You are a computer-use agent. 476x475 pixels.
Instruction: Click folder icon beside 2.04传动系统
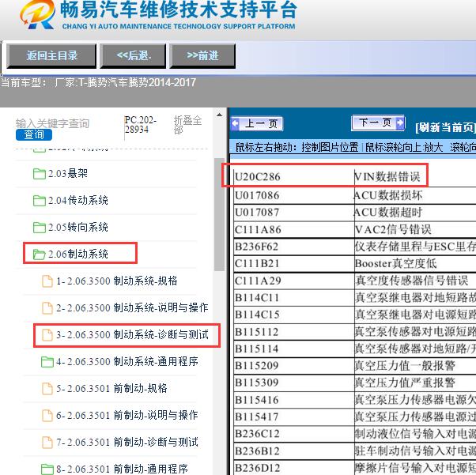(40, 201)
